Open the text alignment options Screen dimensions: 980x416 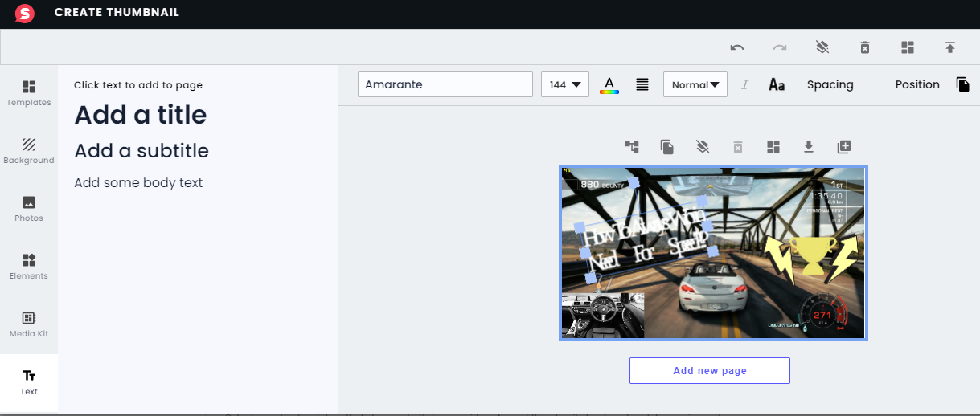coord(642,84)
